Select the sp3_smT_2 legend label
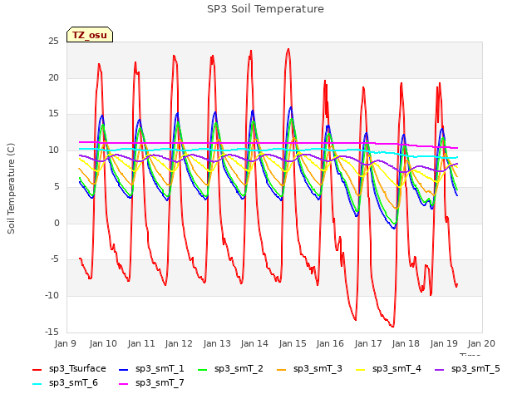532x399 pixels. pyautogui.click(x=239, y=369)
